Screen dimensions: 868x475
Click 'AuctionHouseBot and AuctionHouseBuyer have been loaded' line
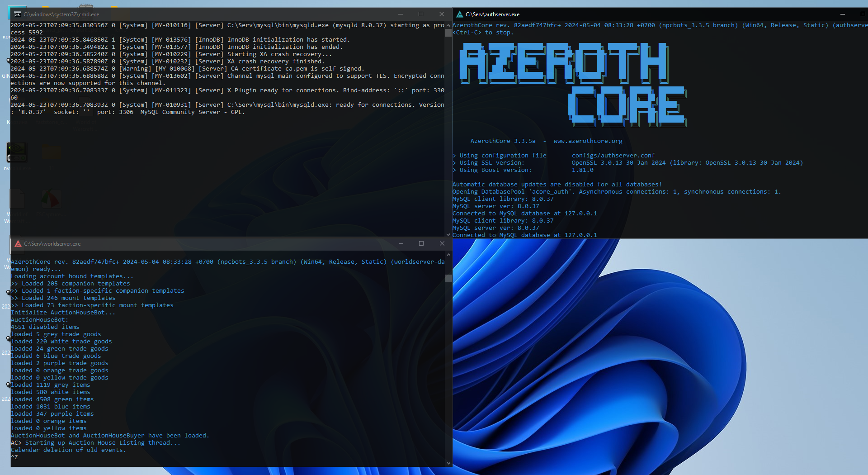(x=110, y=436)
